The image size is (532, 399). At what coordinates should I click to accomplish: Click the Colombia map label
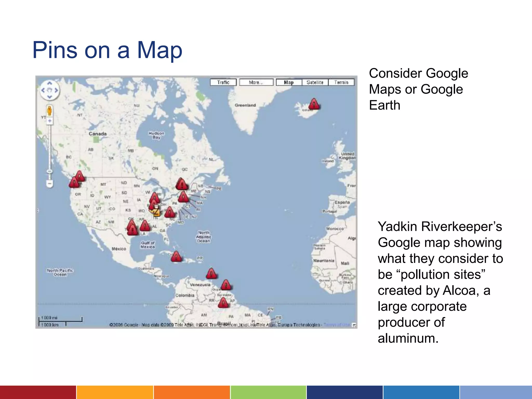tap(185, 295)
